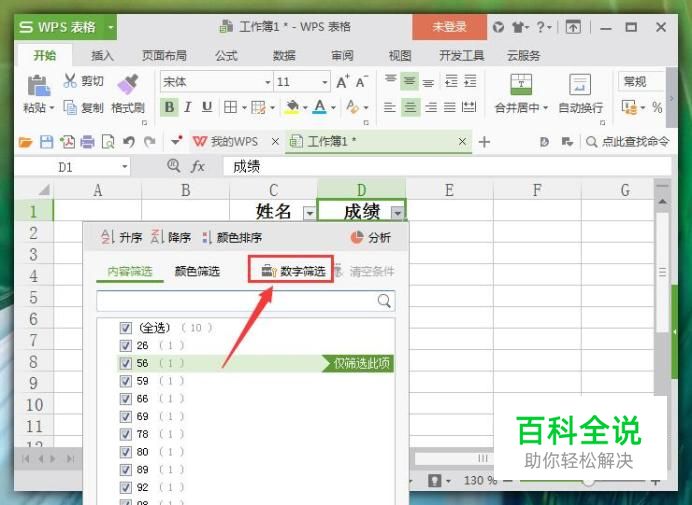Screen dimensions: 692x505
Task: Click Merge and Center icon
Action: point(521,84)
